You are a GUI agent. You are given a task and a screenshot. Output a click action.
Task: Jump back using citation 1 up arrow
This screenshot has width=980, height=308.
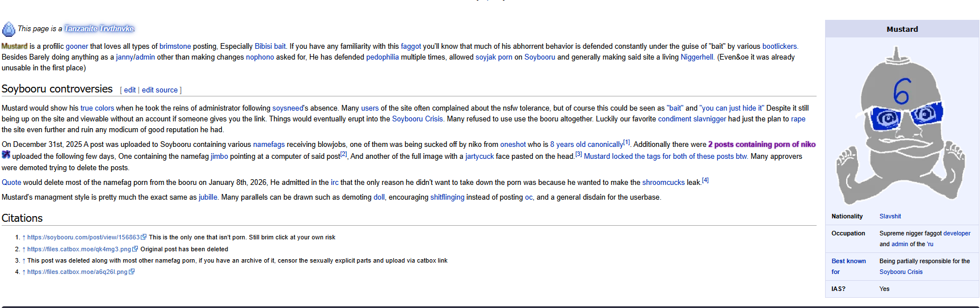[24, 238]
